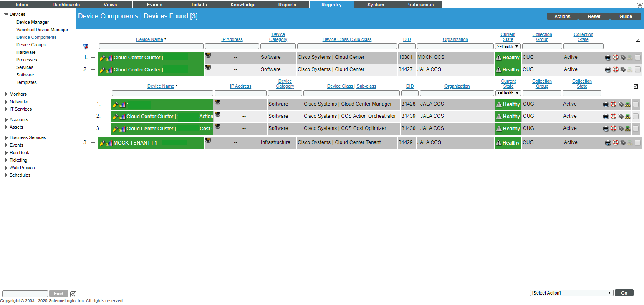Check the box for DID 31427 row
This screenshot has height=305, width=644.
638,70
